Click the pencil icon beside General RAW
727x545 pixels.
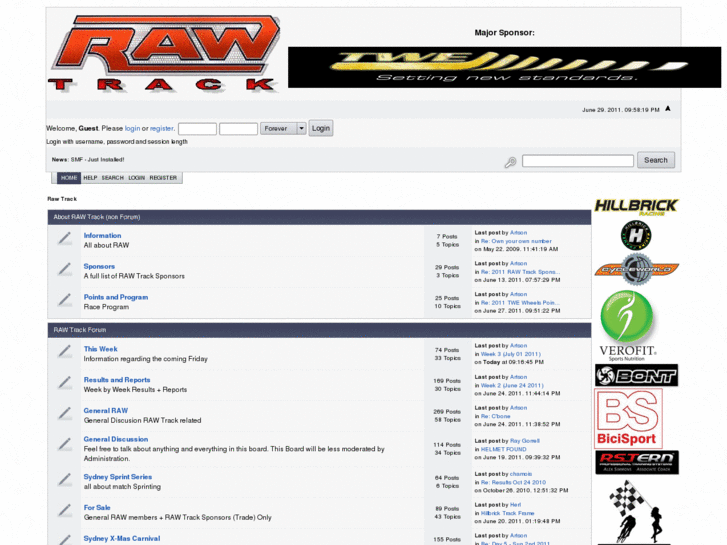click(x=65, y=414)
